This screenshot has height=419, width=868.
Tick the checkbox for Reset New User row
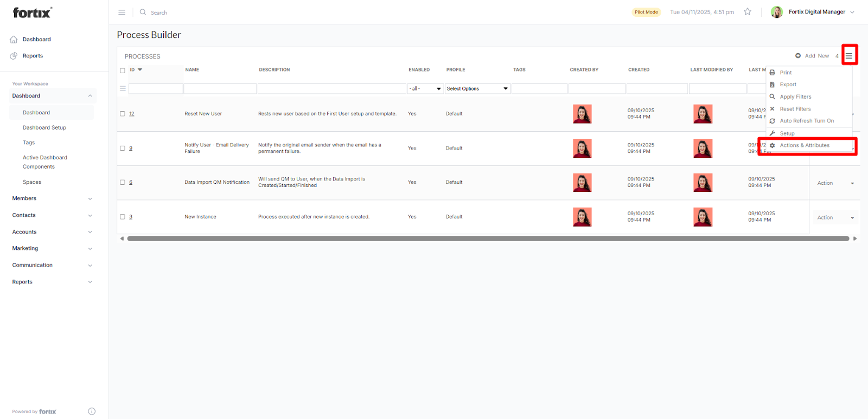123,114
